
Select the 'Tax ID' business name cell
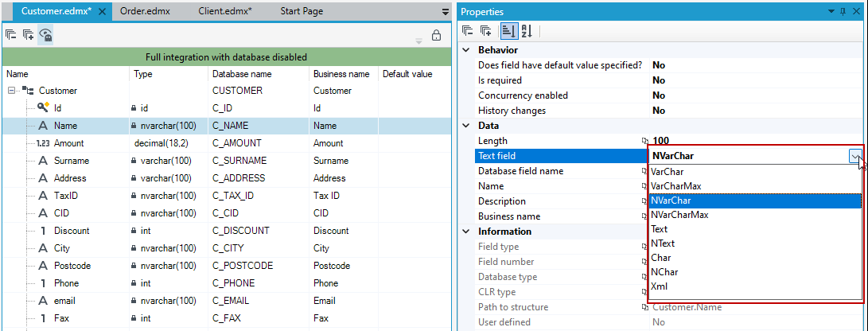[343, 196]
